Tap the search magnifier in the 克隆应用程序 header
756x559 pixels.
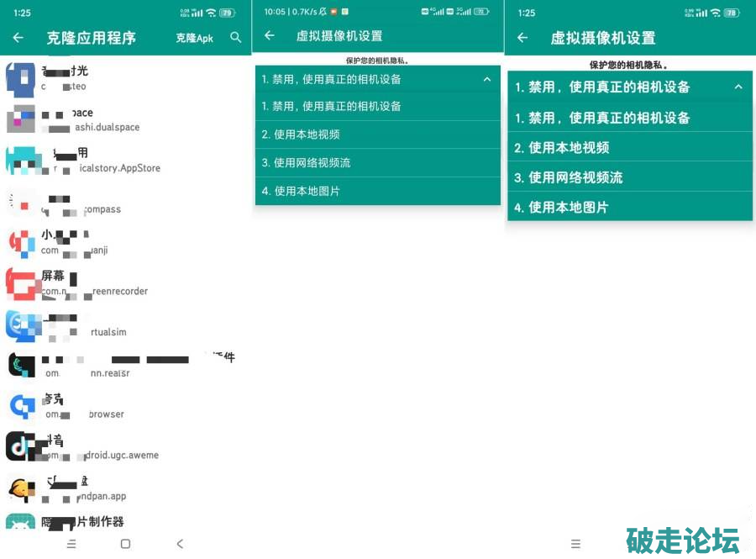(x=235, y=38)
